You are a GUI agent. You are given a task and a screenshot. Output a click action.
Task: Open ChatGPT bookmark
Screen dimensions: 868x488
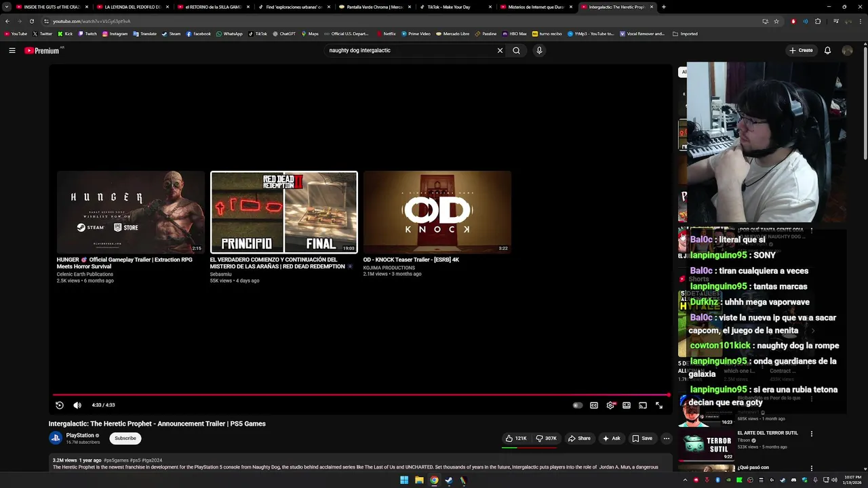pos(284,33)
